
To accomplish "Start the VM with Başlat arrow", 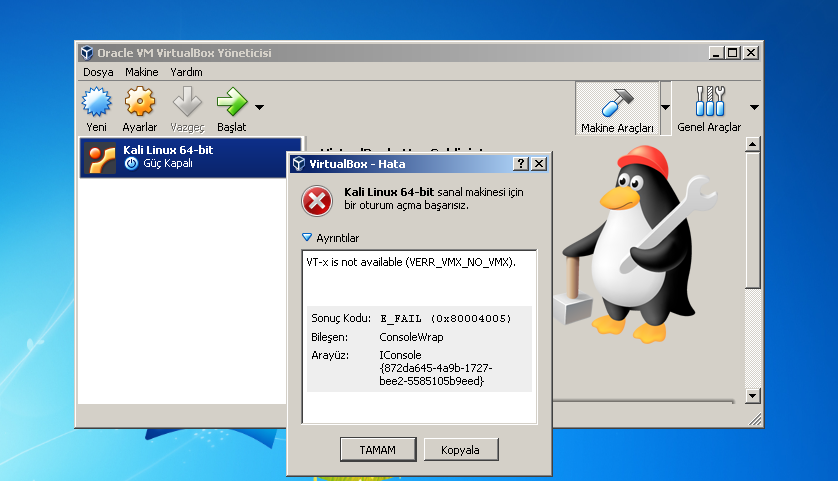I will tap(231, 102).
